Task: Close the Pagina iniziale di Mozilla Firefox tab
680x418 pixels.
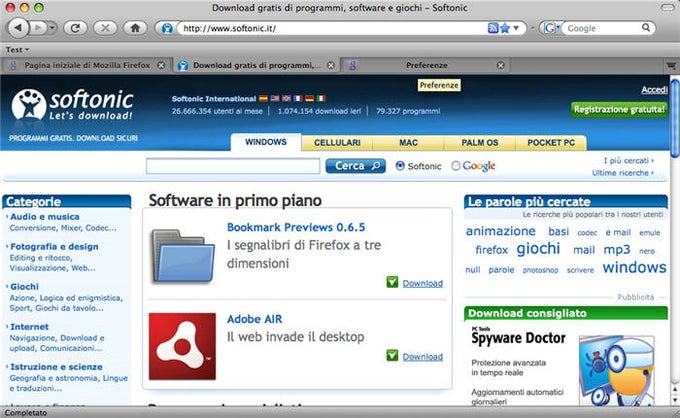Action: point(161,65)
